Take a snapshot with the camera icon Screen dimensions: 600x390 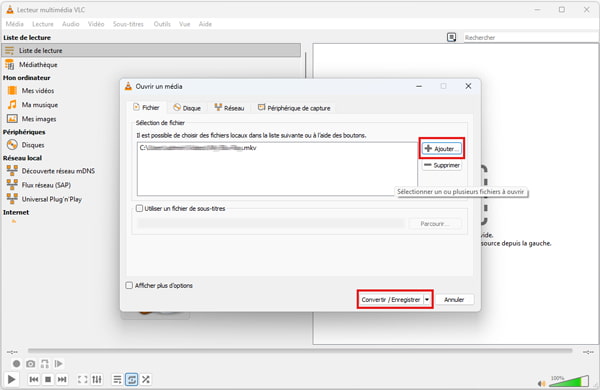[31, 364]
